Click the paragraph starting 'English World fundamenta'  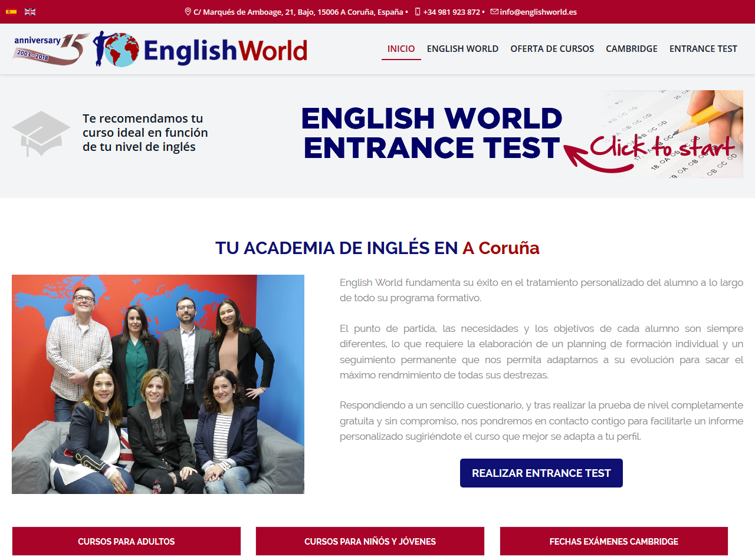541,290
